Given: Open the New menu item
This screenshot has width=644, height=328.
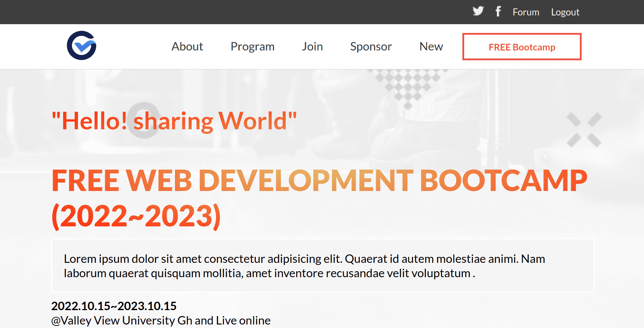Looking at the screenshot, I should [x=431, y=46].
